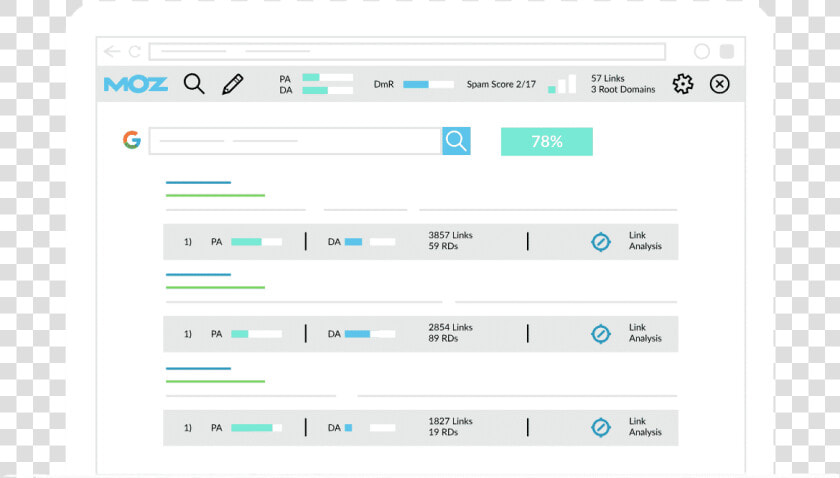
Task: Click the browser address bar
Action: [x=407, y=51]
